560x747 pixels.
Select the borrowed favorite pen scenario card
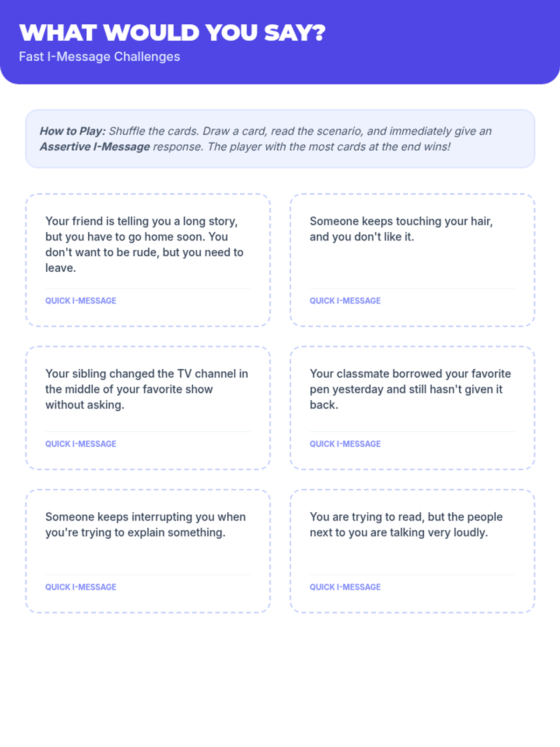pos(413,408)
